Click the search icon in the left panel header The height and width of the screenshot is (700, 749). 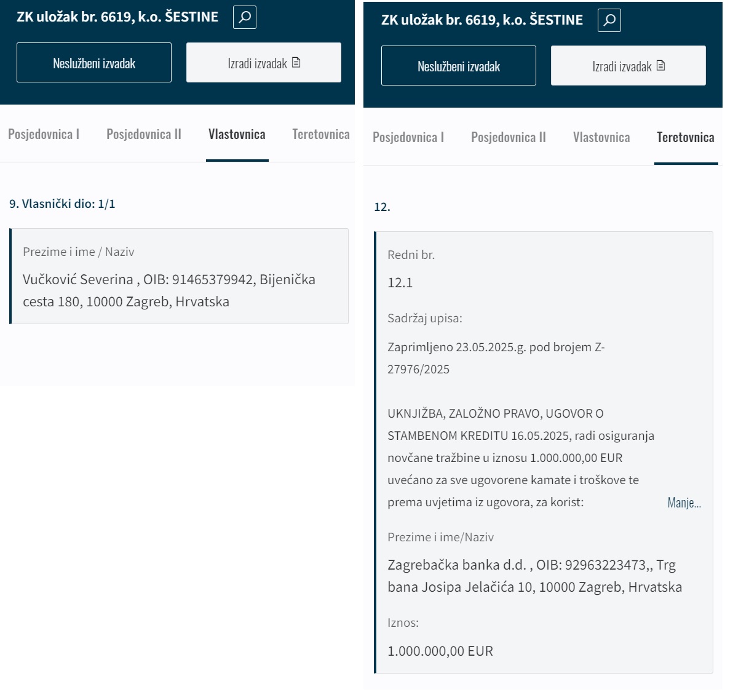click(244, 17)
